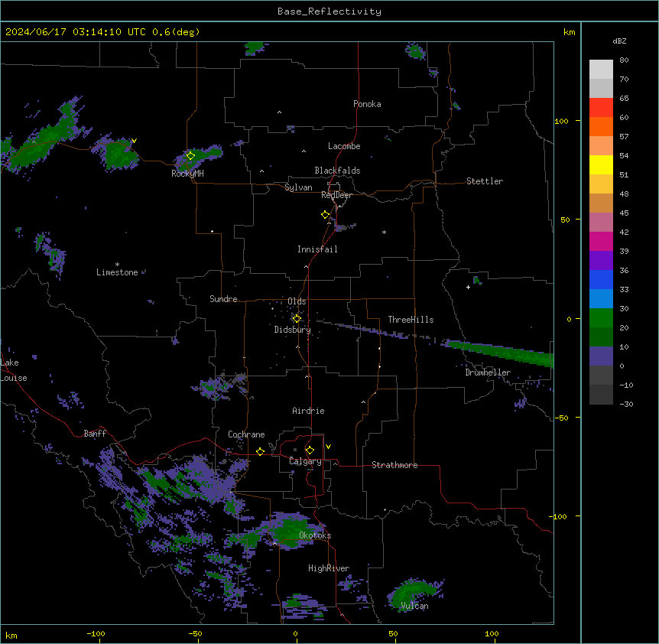Click the RockyMH text label

[187, 174]
